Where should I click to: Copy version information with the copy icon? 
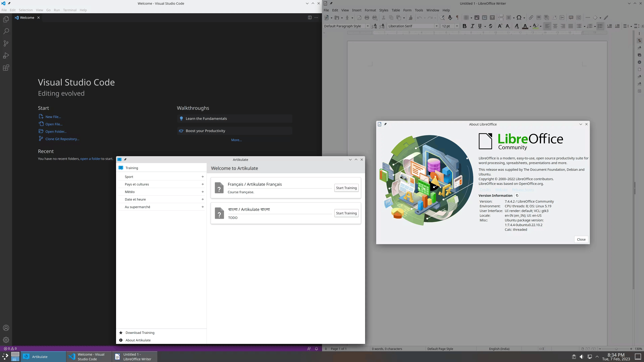[x=517, y=196]
